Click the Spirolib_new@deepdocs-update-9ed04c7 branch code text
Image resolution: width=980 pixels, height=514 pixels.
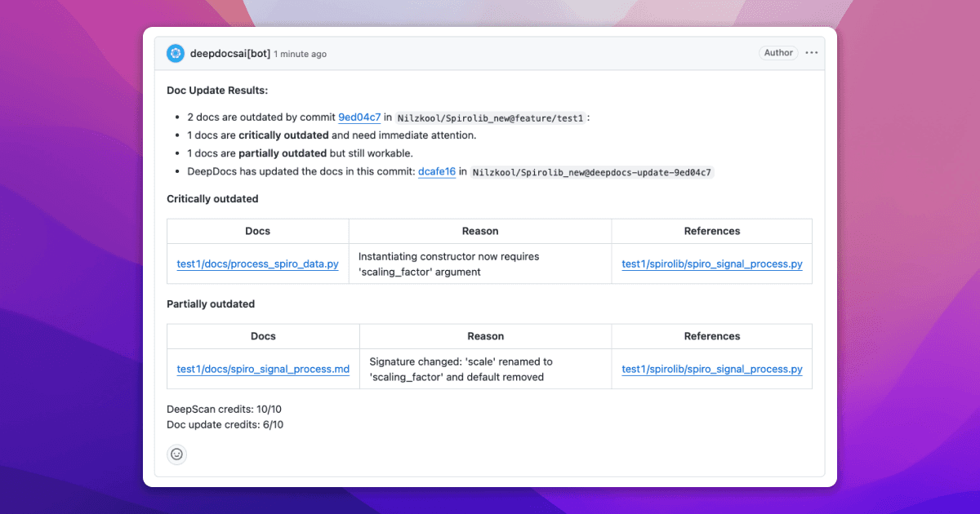[592, 173]
